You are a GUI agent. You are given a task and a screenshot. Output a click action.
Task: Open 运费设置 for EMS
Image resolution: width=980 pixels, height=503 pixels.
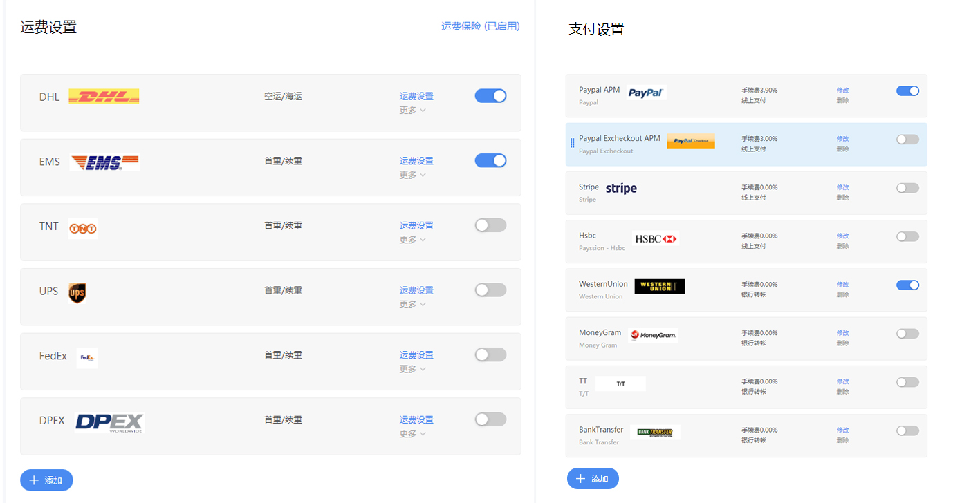[416, 160]
